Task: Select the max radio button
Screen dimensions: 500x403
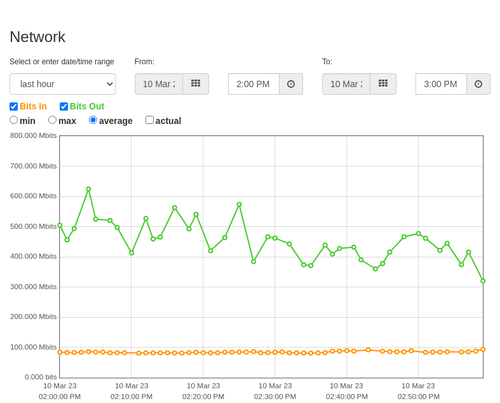Action: (x=52, y=120)
